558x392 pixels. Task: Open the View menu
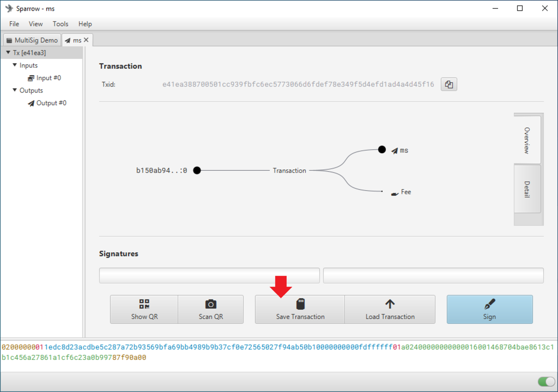click(x=36, y=24)
